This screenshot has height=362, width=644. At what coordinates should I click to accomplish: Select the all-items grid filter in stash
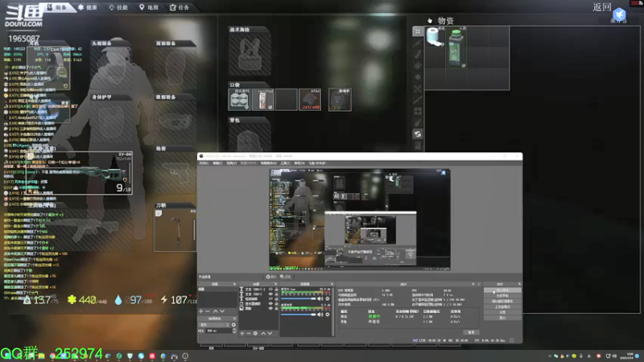(418, 31)
